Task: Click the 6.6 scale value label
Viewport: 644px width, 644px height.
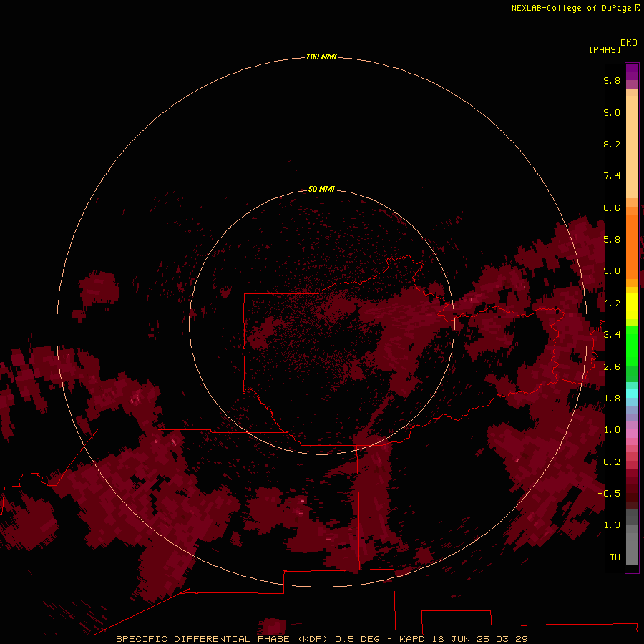Action: click(612, 208)
